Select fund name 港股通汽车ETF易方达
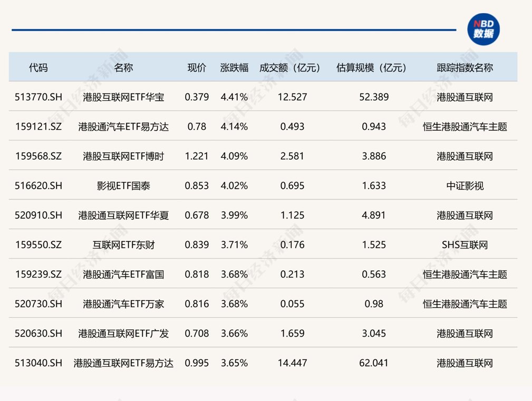This screenshot has width=532, height=401. click(x=123, y=127)
